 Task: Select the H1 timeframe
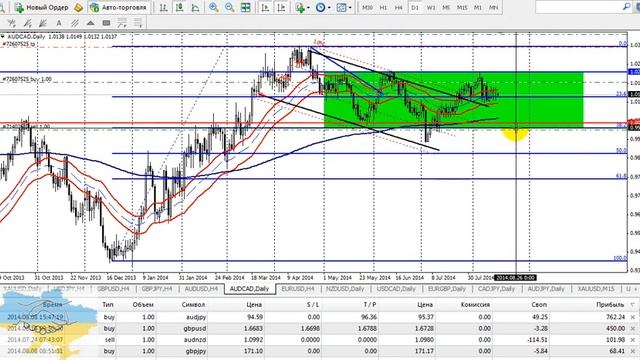[383, 7]
